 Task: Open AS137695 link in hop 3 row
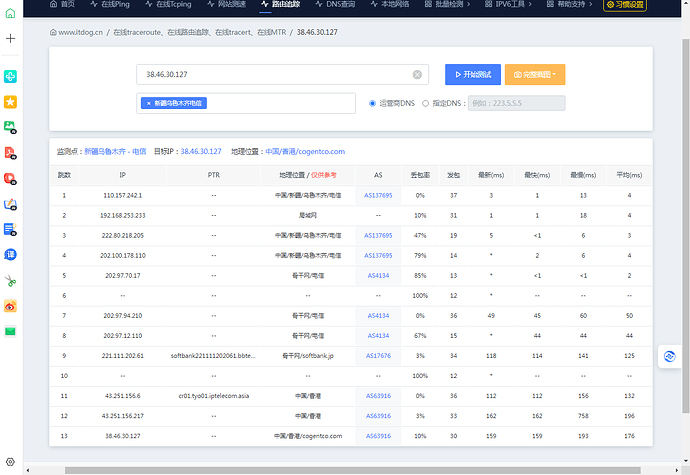[x=378, y=236]
